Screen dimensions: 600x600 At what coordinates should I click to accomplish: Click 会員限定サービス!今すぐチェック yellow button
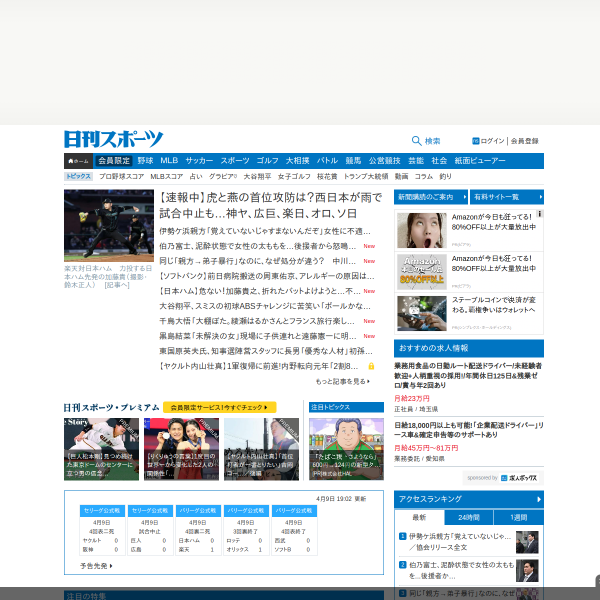[x=219, y=408]
